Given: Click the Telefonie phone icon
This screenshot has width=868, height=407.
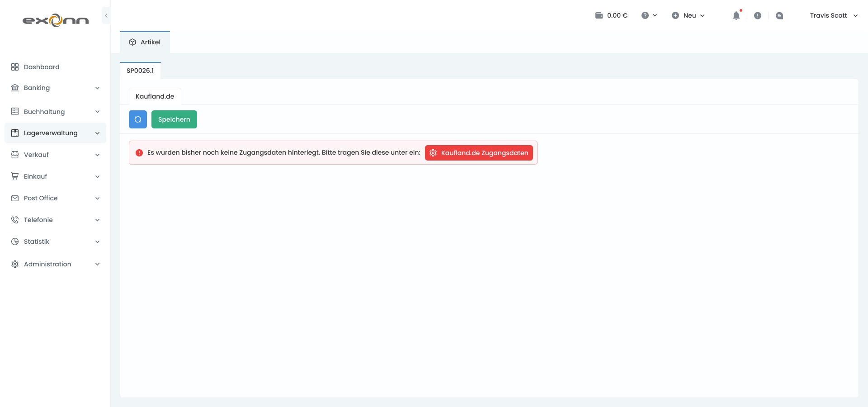Looking at the screenshot, I should point(15,220).
